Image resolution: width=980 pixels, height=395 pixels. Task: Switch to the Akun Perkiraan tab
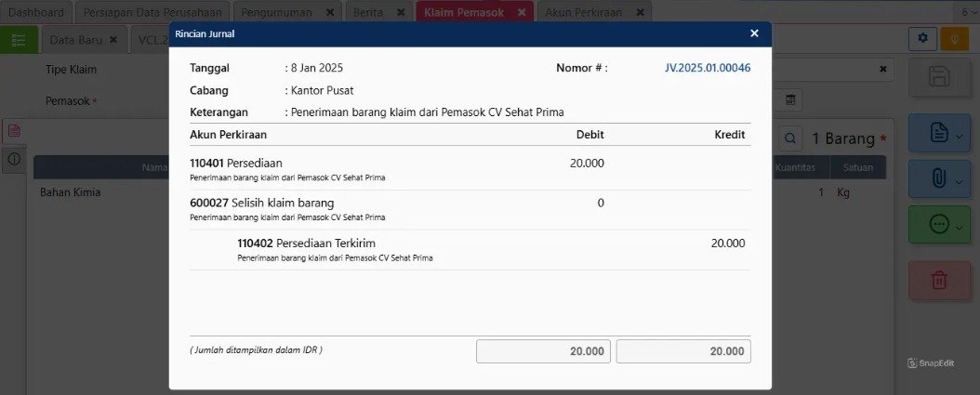point(586,12)
